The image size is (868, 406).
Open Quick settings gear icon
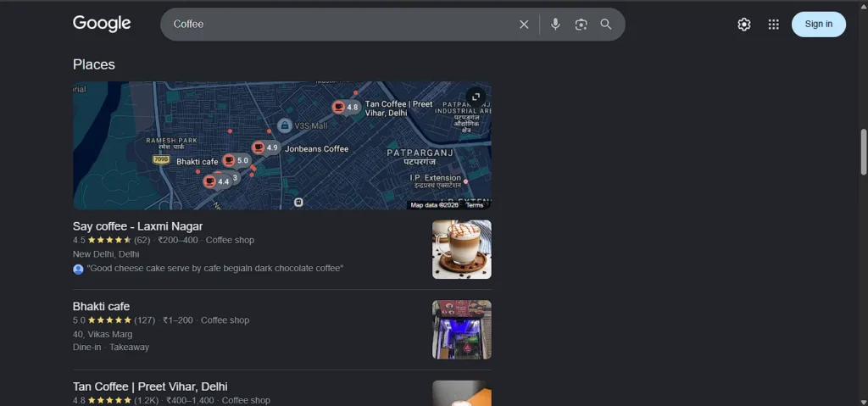click(744, 25)
